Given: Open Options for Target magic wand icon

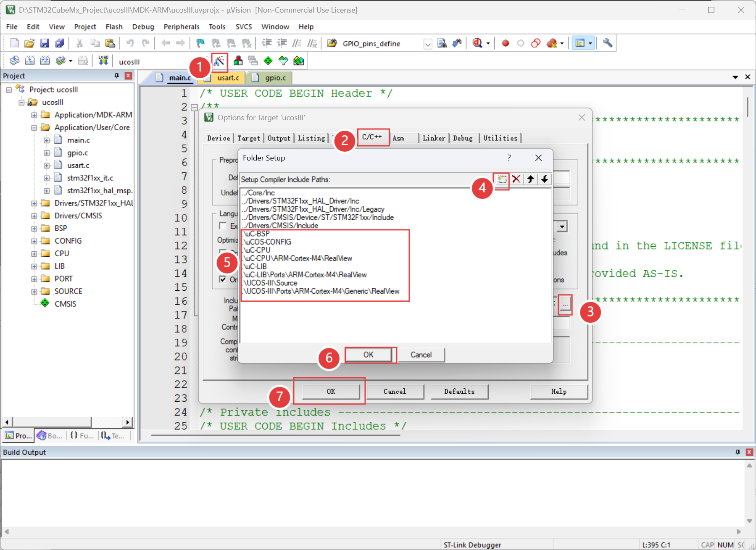Looking at the screenshot, I should click(219, 61).
